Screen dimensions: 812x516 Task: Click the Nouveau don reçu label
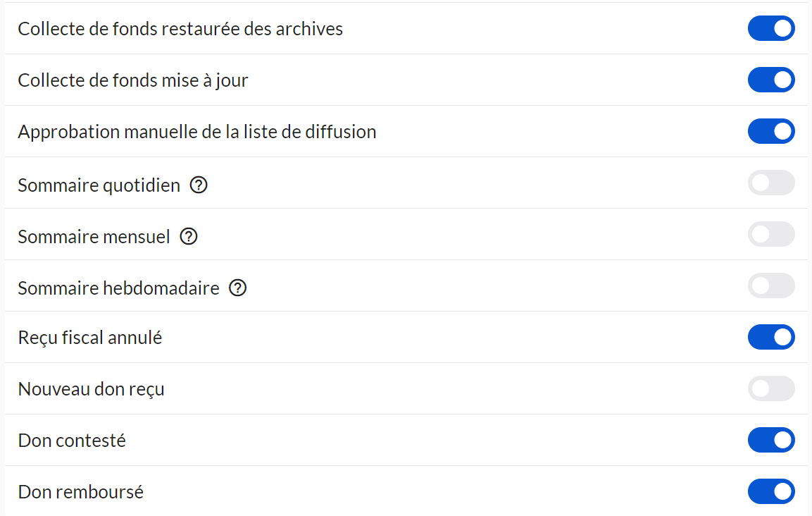point(91,389)
